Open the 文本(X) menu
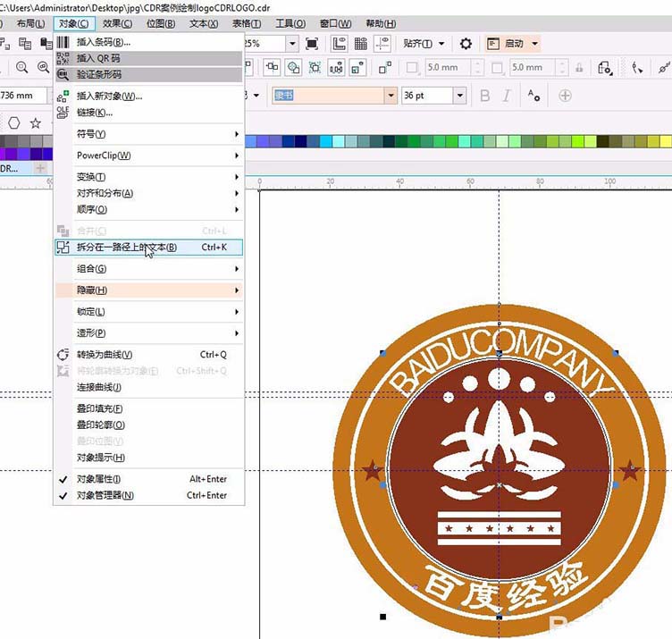This screenshot has width=672, height=639. coord(204,23)
